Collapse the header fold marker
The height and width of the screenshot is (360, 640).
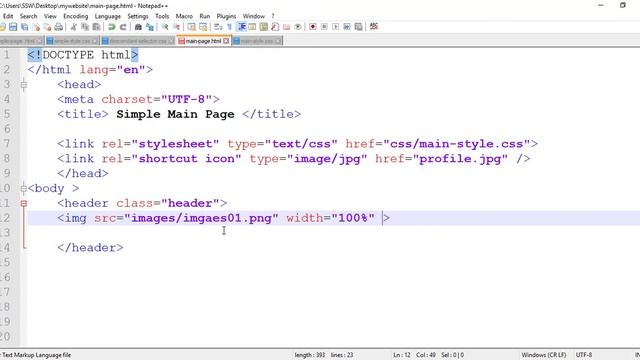(x=24, y=203)
